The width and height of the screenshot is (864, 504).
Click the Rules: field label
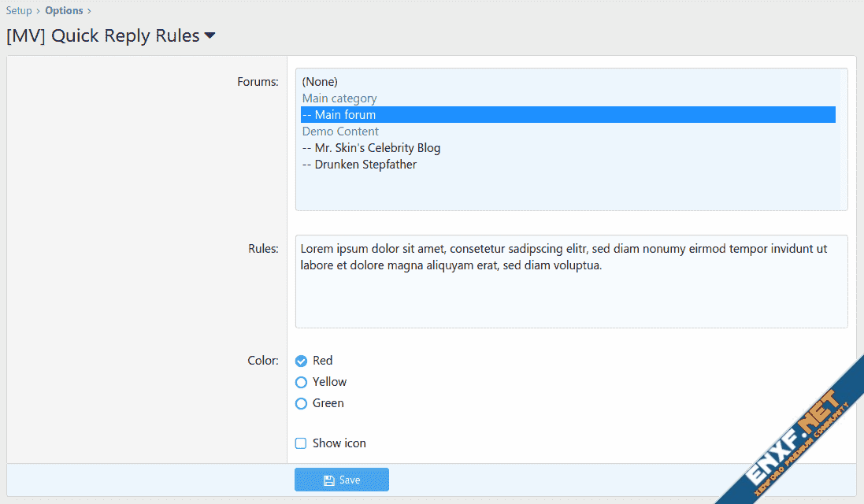(x=263, y=249)
